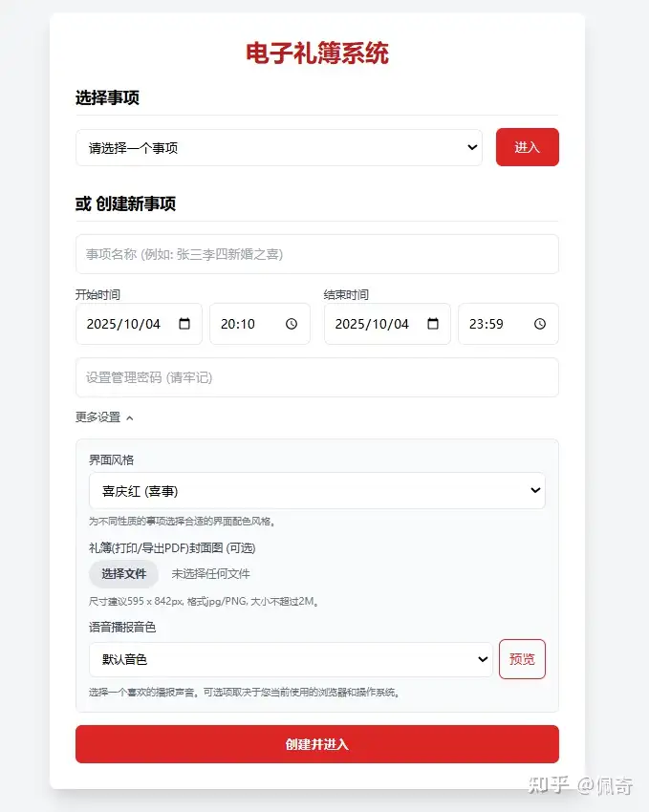Click the end time value 23:59
This screenshot has width=649, height=812.
(x=487, y=324)
